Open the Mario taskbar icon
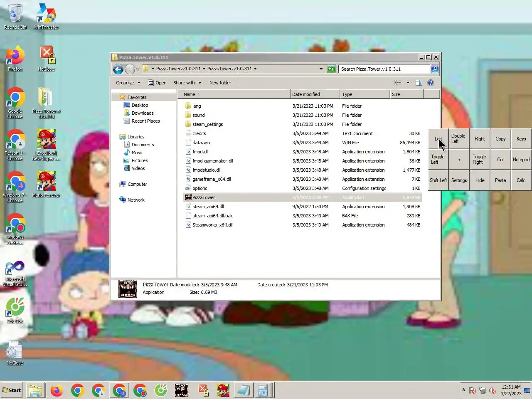This screenshot has width=532, height=399. click(x=223, y=390)
